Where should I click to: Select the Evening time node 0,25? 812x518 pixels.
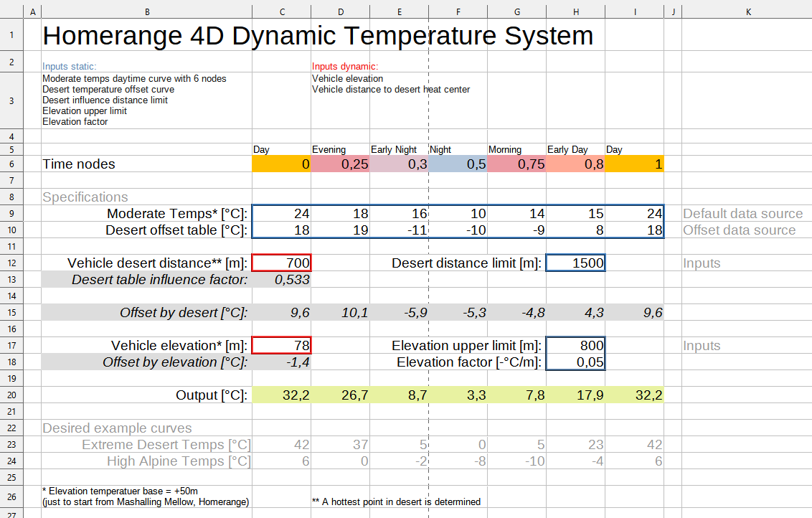click(x=340, y=164)
